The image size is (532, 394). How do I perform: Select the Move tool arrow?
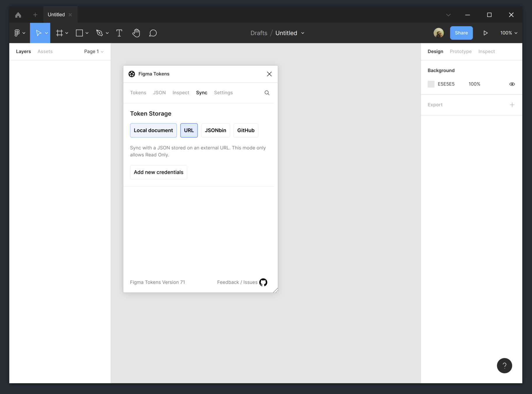coord(38,33)
